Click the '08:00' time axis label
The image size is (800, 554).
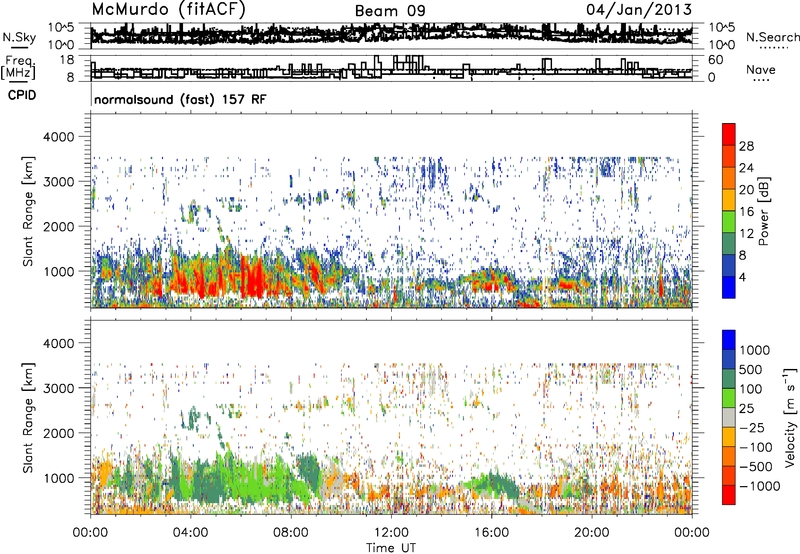pyautogui.click(x=291, y=533)
